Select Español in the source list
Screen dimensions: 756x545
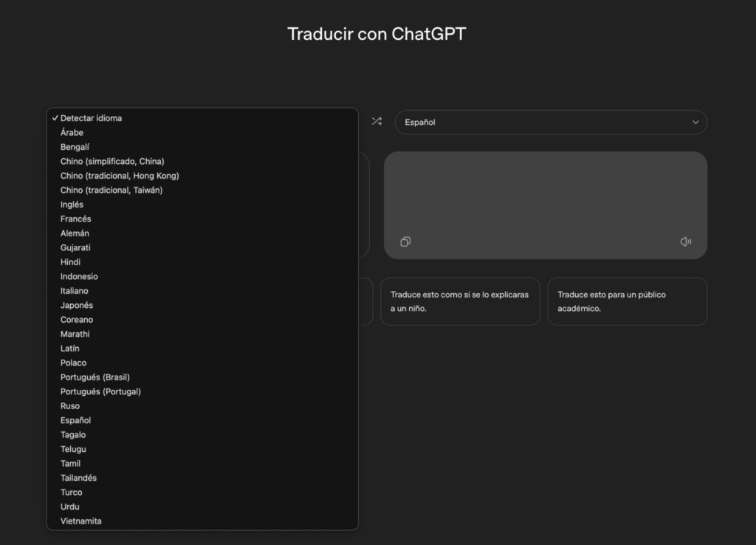tap(75, 420)
